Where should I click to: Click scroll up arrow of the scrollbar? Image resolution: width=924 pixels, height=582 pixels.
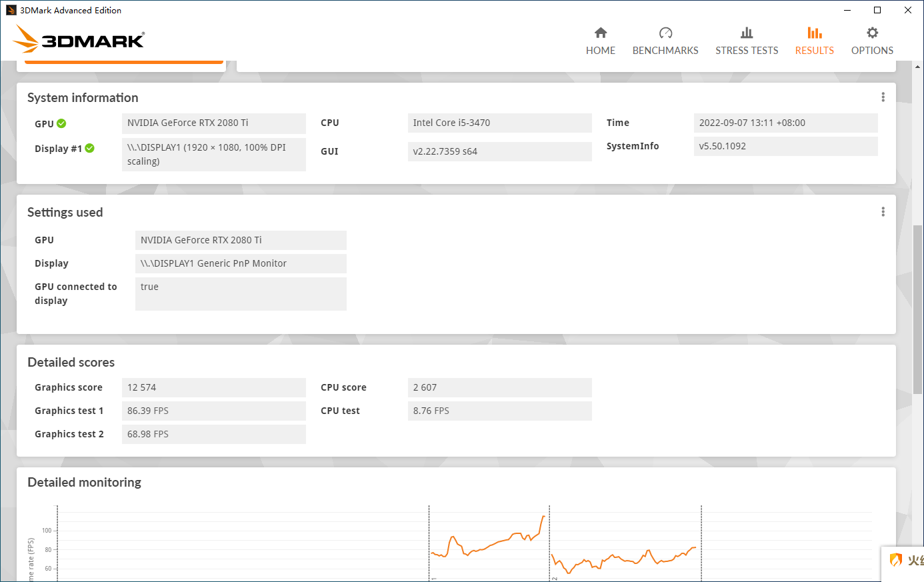(x=918, y=67)
